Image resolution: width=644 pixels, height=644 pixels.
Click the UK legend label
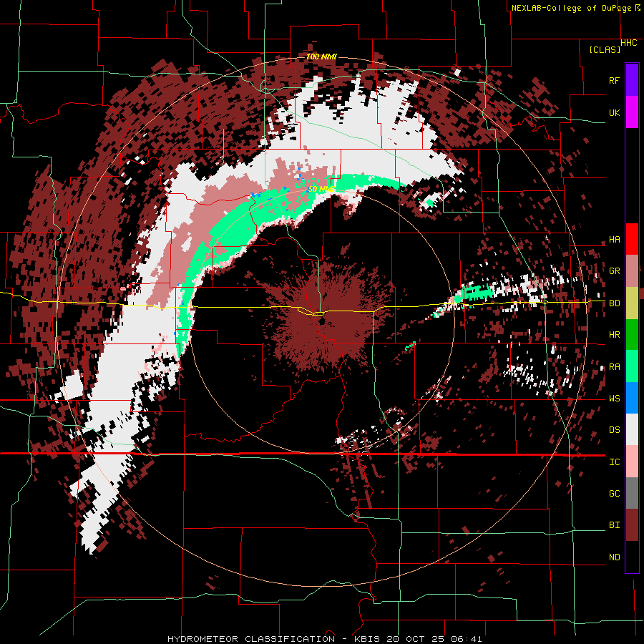(x=614, y=112)
